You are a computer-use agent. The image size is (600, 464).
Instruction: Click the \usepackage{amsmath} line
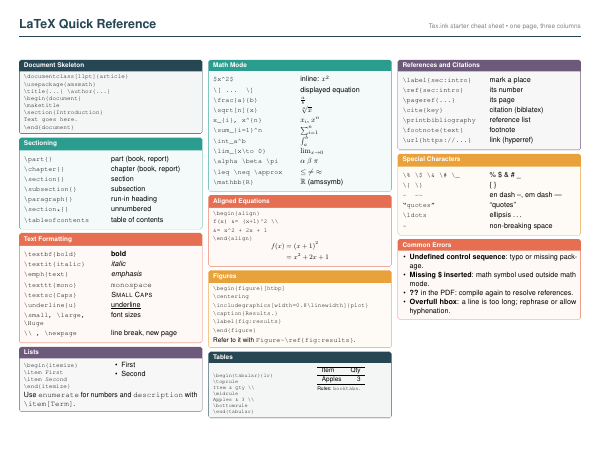click(59, 84)
